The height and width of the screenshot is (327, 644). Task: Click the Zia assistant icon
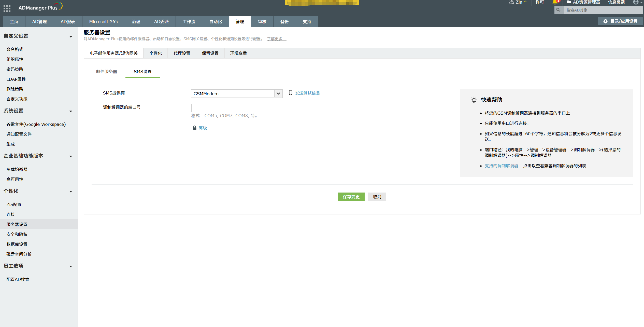(511, 2)
